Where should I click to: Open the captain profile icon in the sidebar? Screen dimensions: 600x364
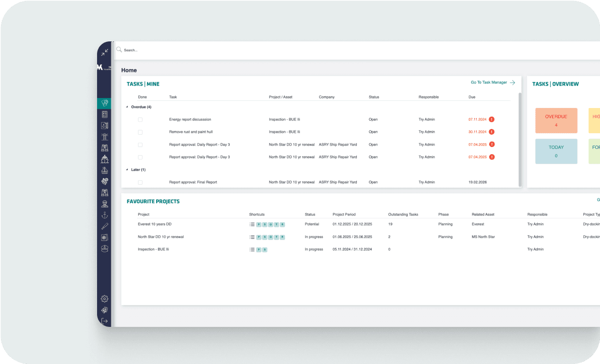click(x=104, y=204)
